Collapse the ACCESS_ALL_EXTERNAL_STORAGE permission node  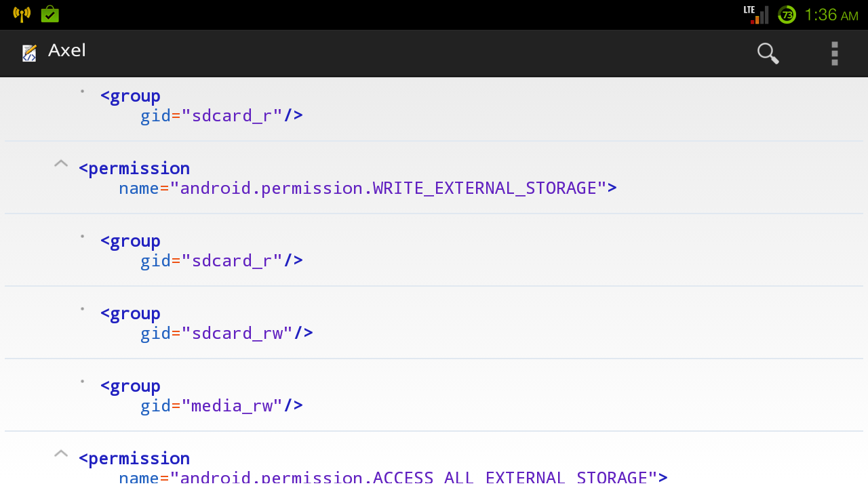coord(61,453)
